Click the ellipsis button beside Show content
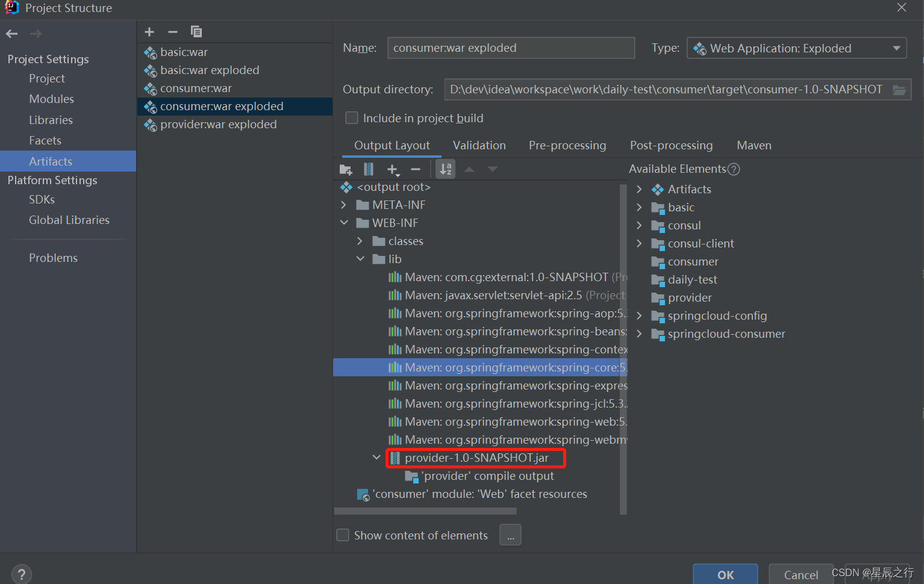The height and width of the screenshot is (584, 924). pyautogui.click(x=510, y=535)
